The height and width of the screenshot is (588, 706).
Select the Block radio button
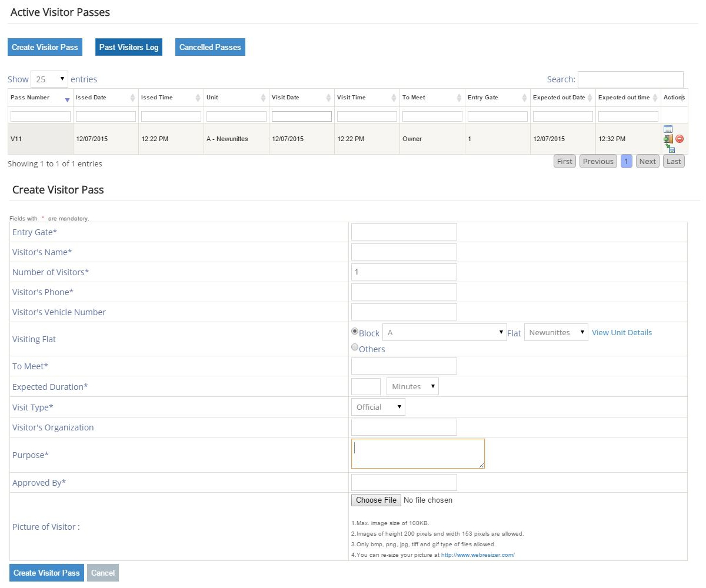tap(355, 332)
